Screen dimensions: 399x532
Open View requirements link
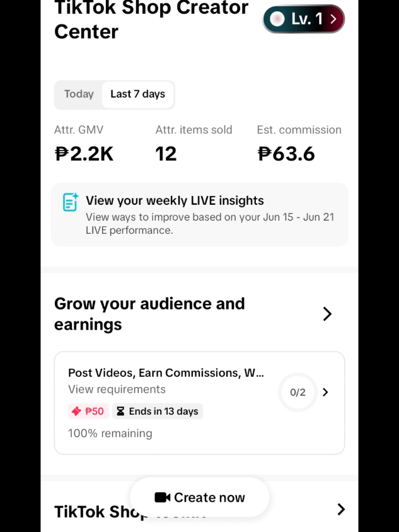117,389
